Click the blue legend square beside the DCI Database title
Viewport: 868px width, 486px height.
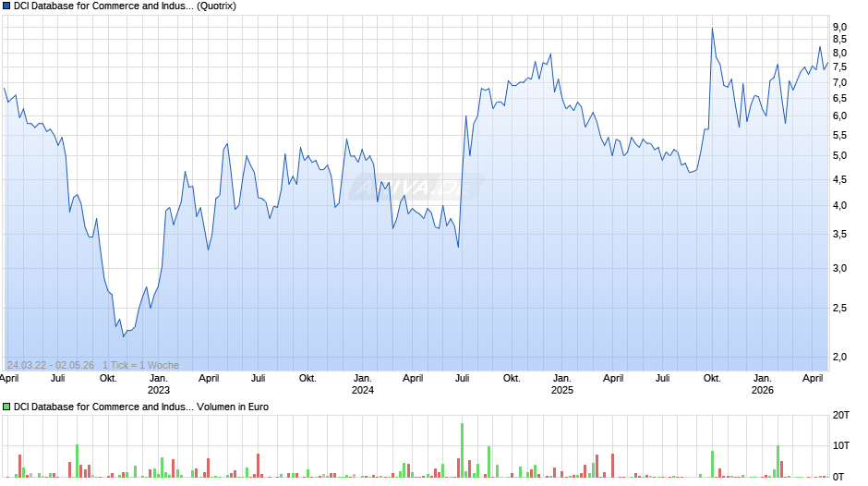click(x=6, y=6)
